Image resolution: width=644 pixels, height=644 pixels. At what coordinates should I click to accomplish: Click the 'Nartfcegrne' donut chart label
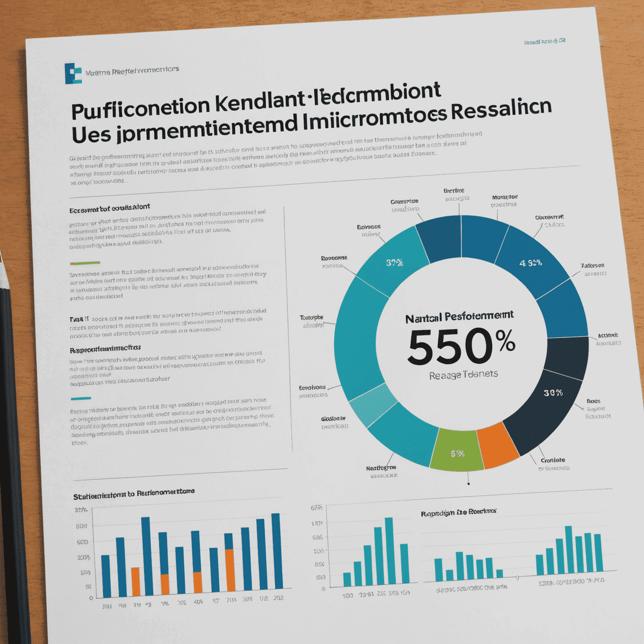click(x=381, y=467)
